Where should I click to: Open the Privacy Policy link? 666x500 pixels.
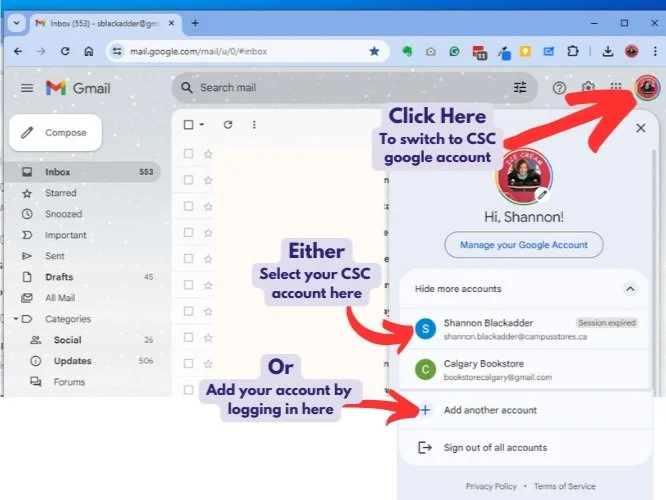[491, 486]
